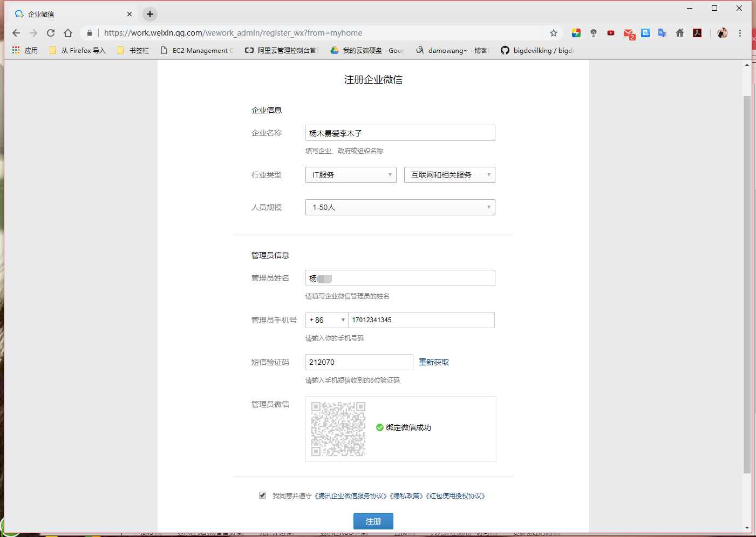Viewport: 756px width, 537px height.
Task: Open the 我的云端硬盘 Google Drive bookmark
Action: (x=367, y=50)
